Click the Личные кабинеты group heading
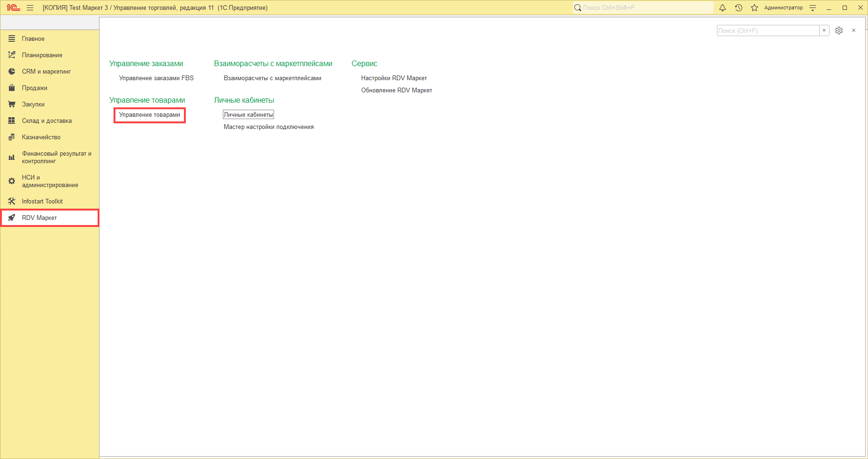This screenshot has height=459, width=868. pos(244,100)
